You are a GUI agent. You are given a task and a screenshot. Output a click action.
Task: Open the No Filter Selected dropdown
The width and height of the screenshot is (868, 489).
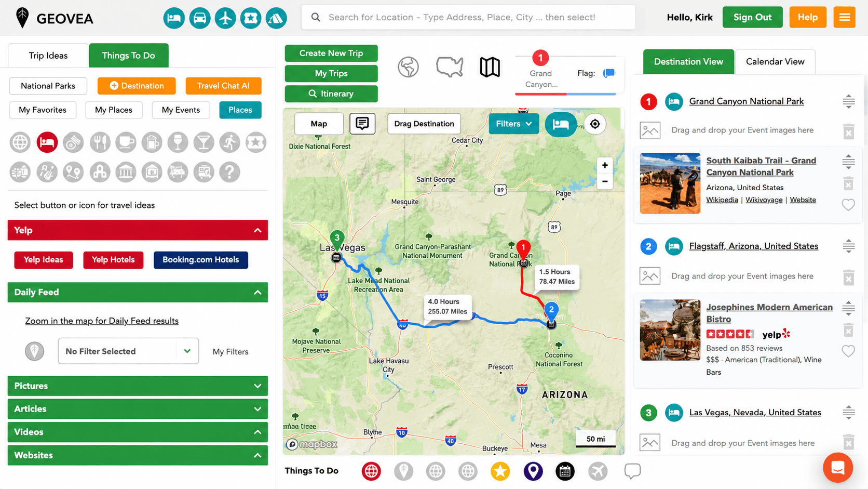pos(128,351)
